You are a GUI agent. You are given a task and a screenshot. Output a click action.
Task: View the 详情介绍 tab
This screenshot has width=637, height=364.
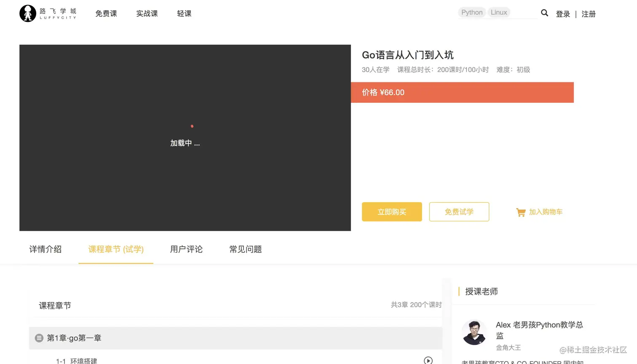[45, 249]
